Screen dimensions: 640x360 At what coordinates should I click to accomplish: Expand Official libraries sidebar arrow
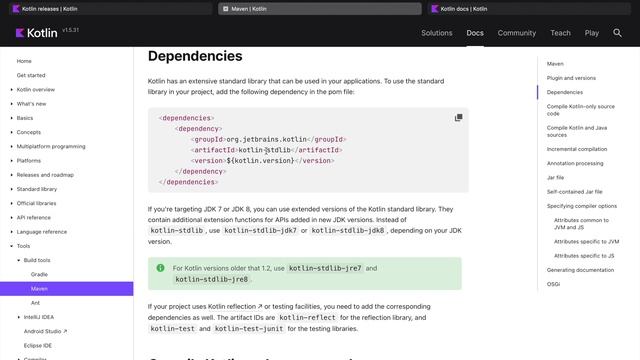point(11,203)
